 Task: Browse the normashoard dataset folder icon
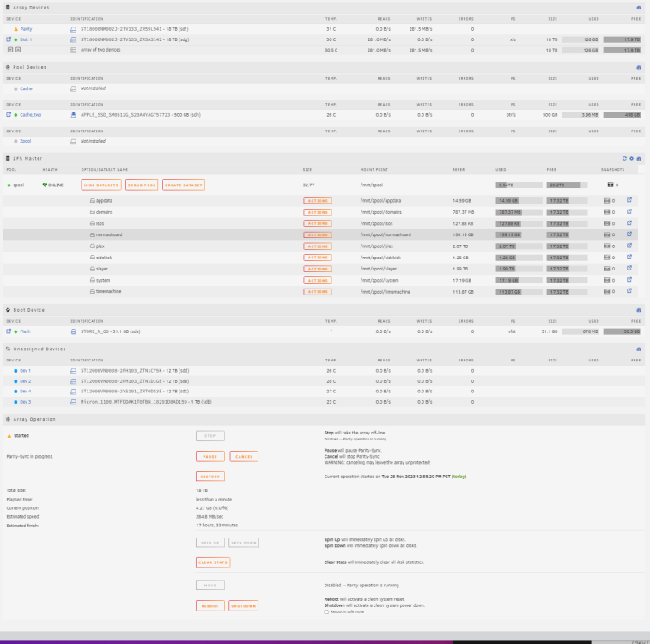click(629, 234)
